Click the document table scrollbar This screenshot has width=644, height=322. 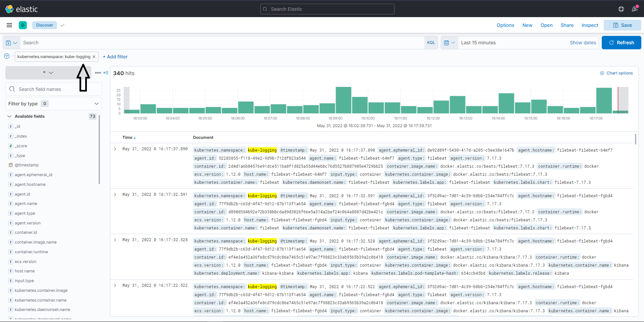pos(635,139)
